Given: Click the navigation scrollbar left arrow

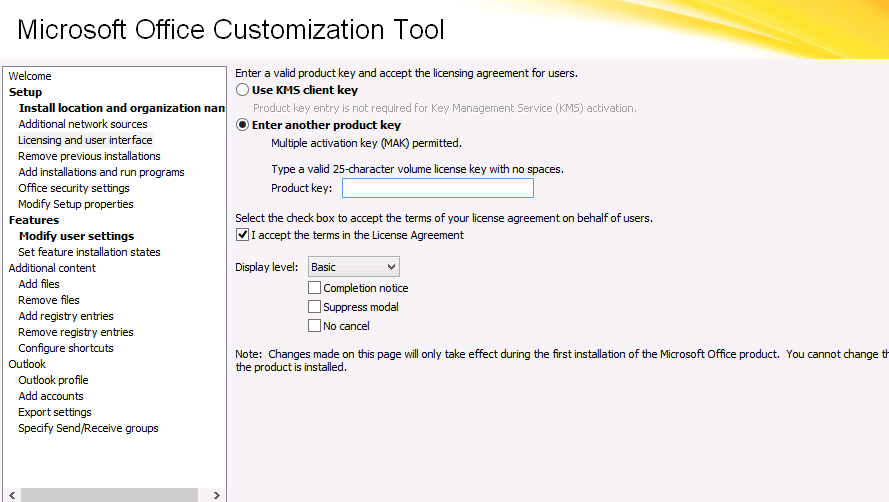Looking at the screenshot, I should (x=12, y=495).
